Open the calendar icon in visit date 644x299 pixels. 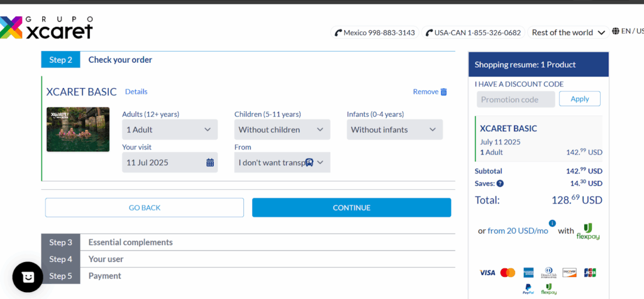point(210,163)
